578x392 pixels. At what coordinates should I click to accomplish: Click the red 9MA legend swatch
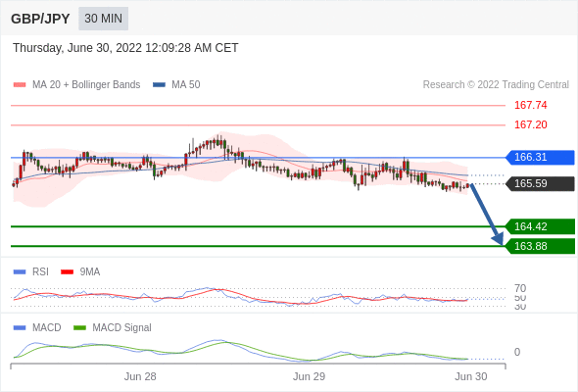67,272
